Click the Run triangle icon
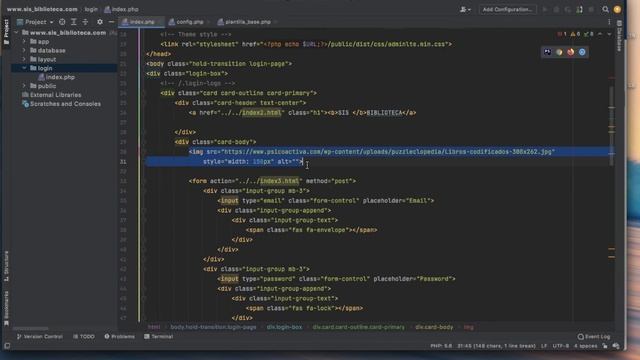This screenshot has width=640, height=360. (x=544, y=9)
